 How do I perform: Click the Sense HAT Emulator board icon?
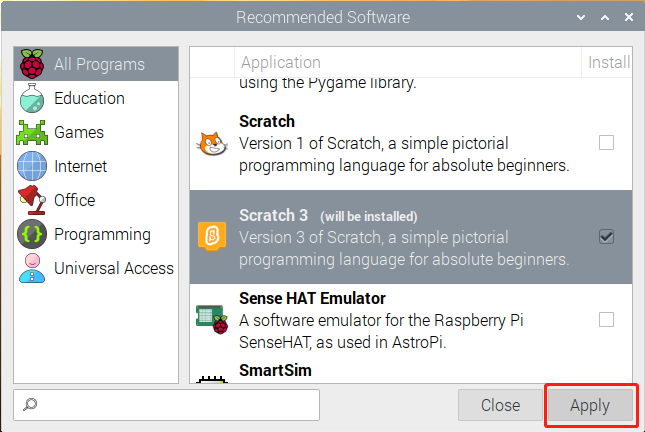coord(212,319)
